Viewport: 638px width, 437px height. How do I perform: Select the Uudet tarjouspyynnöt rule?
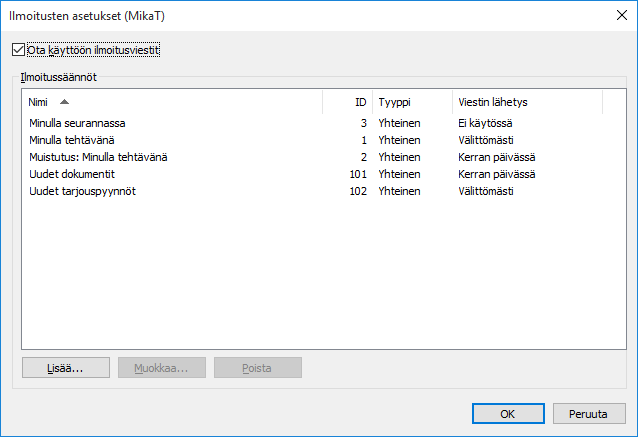point(82,191)
